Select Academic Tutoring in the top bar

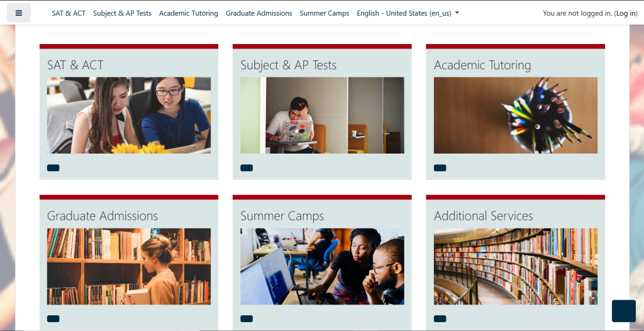[x=189, y=13]
